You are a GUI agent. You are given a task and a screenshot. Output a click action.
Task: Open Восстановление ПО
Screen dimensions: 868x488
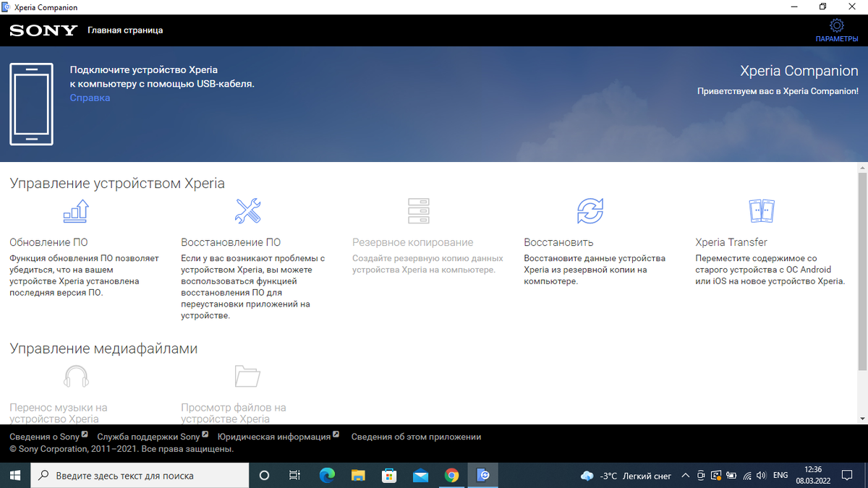(x=231, y=242)
